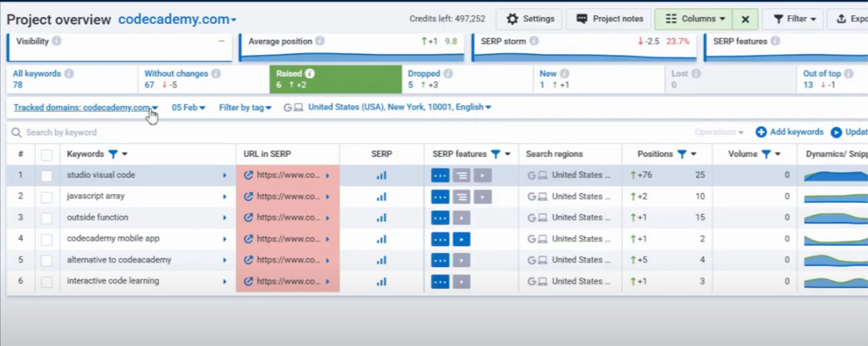Click info icon next to Visibility
This screenshot has width=868, height=346.
pos(56,41)
